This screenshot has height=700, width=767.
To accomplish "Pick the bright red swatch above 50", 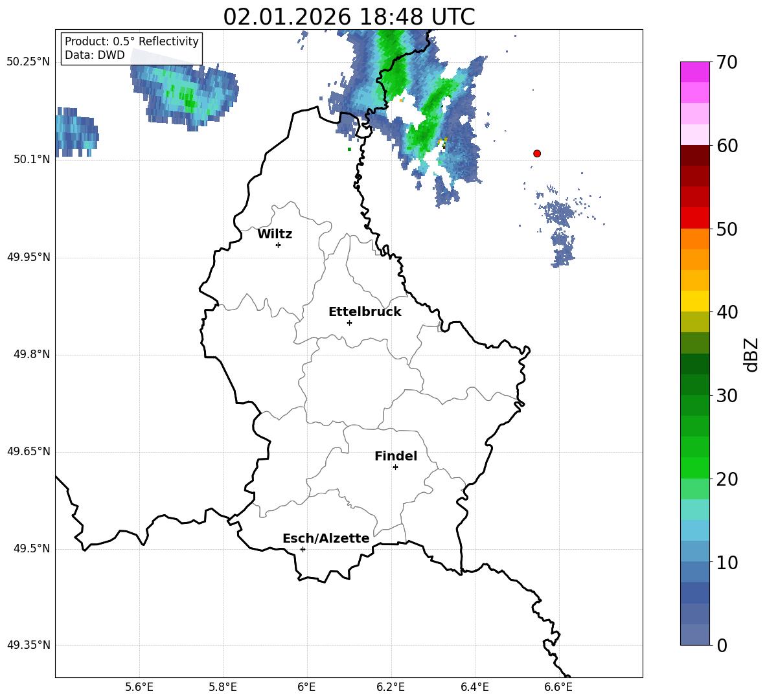I will coord(694,218).
